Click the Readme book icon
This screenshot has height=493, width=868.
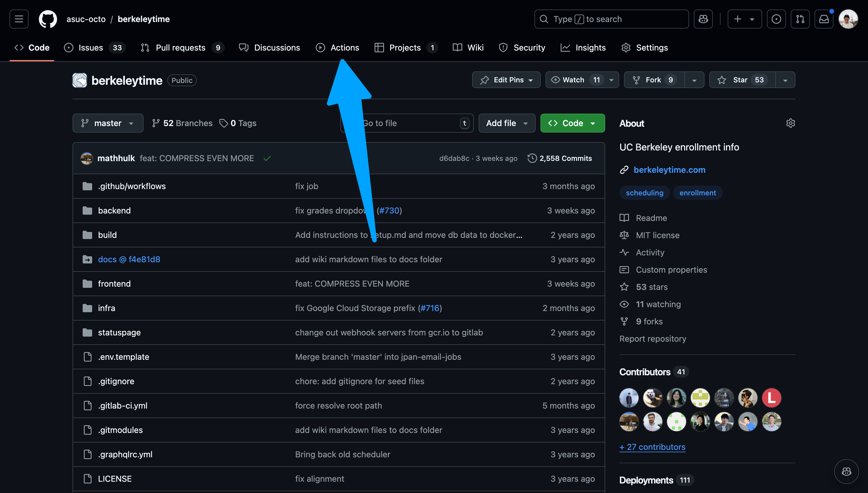pyautogui.click(x=624, y=218)
